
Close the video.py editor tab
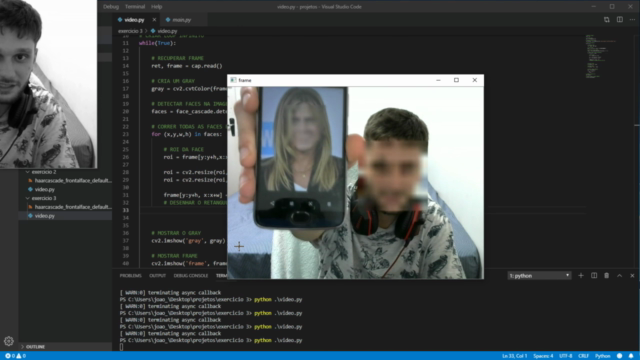coord(154,20)
